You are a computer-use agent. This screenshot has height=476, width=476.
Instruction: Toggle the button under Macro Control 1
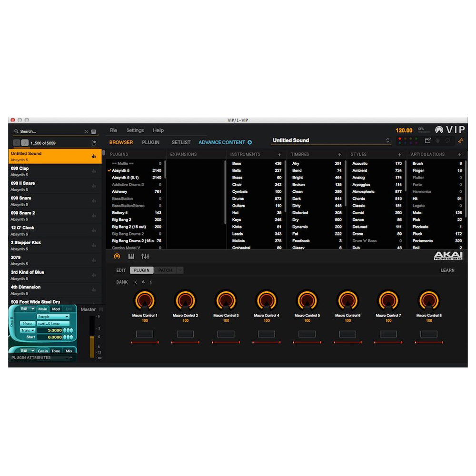[x=145, y=334]
